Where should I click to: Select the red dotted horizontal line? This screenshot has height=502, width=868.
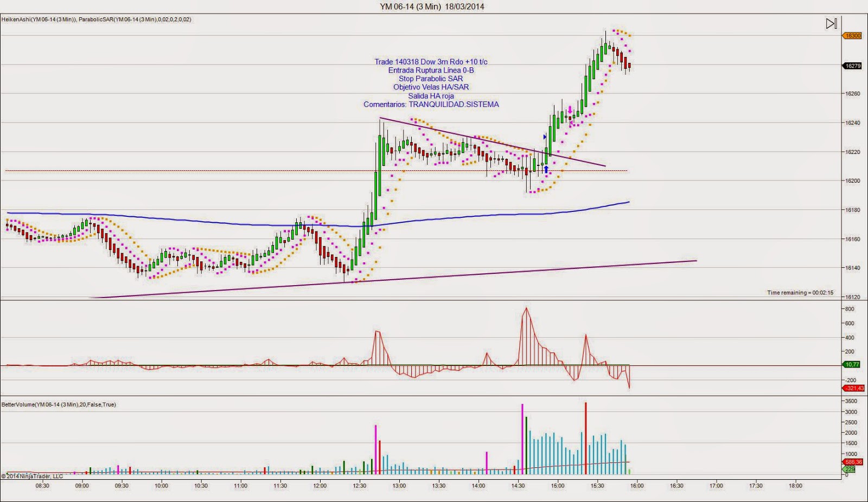217,171
